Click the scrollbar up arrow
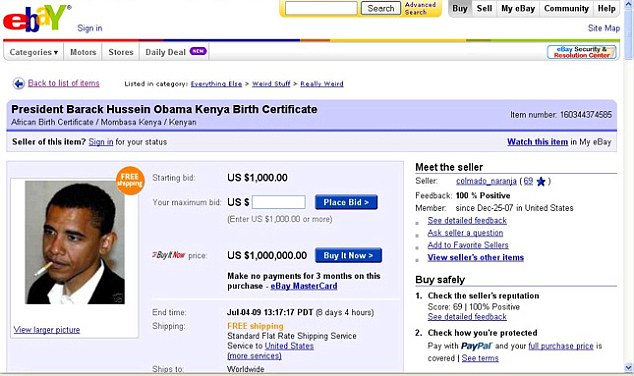The height and width of the screenshot is (376, 634). tap(628, 4)
